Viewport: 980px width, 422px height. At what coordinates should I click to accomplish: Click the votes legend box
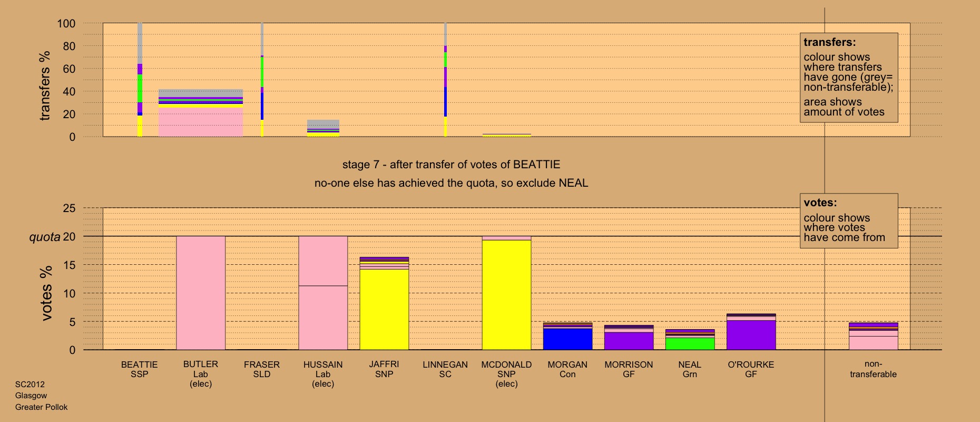click(x=848, y=220)
